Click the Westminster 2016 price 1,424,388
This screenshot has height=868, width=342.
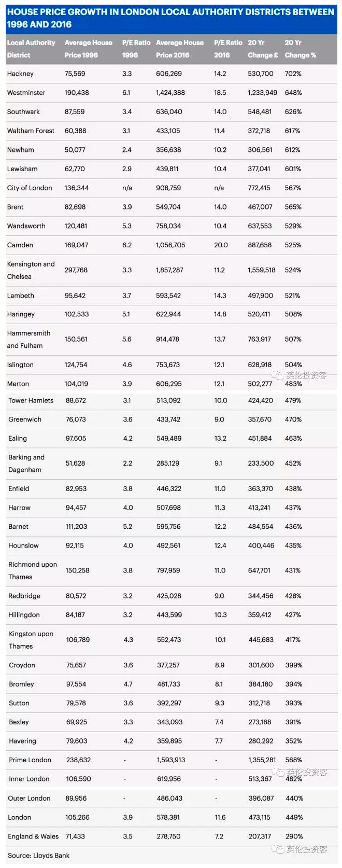(x=170, y=93)
